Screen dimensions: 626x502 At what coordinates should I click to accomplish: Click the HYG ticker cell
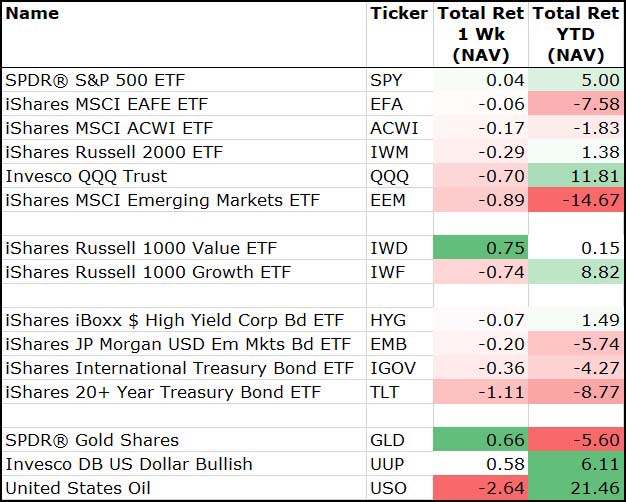387,320
